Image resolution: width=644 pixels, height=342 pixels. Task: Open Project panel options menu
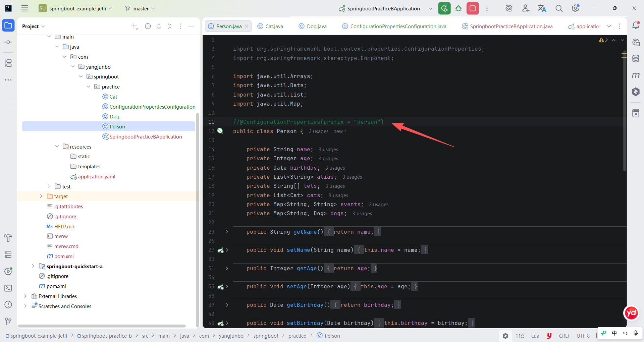[x=180, y=26]
